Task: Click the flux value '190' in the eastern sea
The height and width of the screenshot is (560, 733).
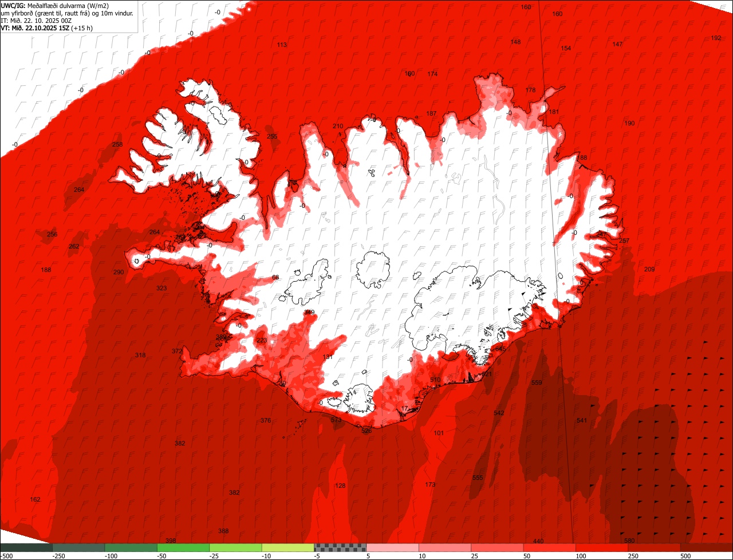Action: pyautogui.click(x=629, y=123)
